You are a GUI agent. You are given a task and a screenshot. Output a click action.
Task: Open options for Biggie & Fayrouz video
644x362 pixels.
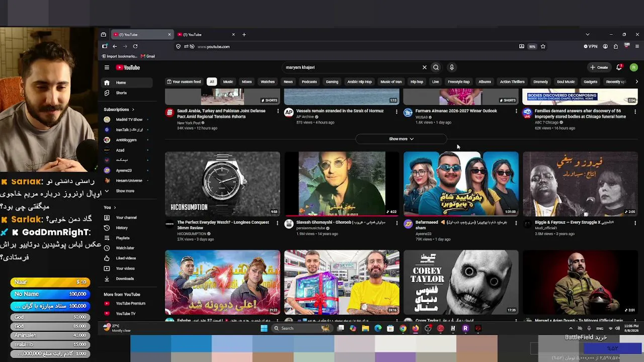635,223
